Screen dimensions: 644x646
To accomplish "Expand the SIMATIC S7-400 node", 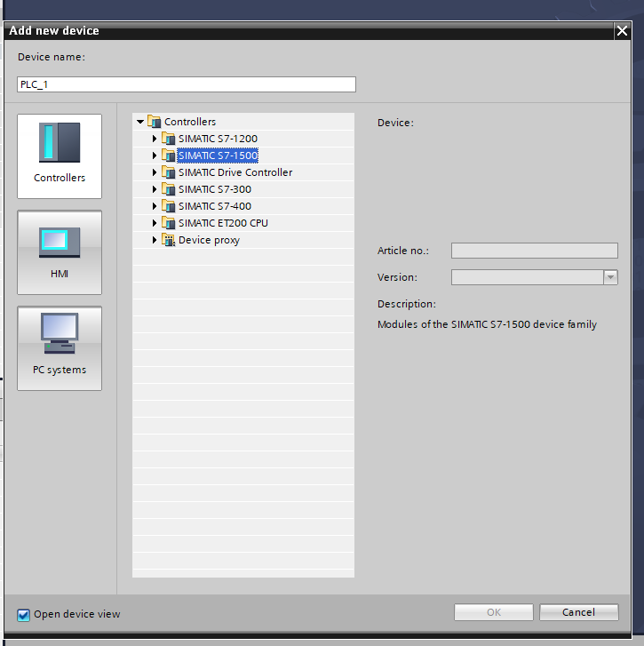I will (x=155, y=206).
